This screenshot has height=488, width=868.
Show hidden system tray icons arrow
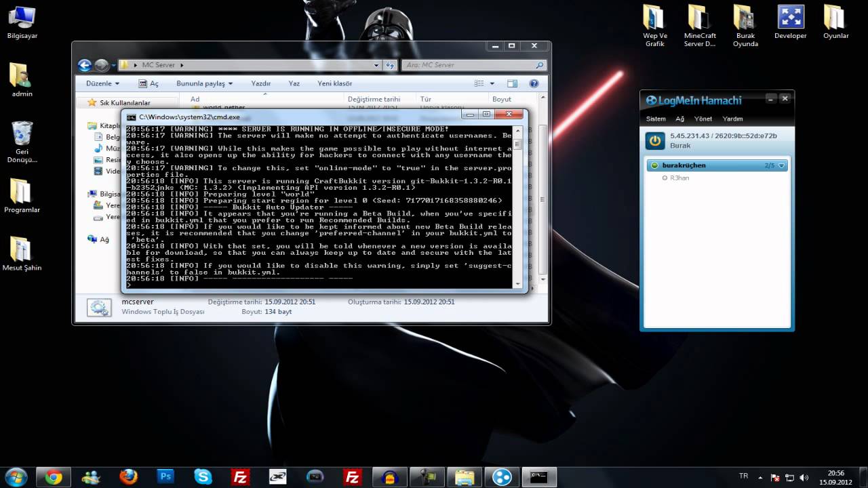pyautogui.click(x=761, y=477)
